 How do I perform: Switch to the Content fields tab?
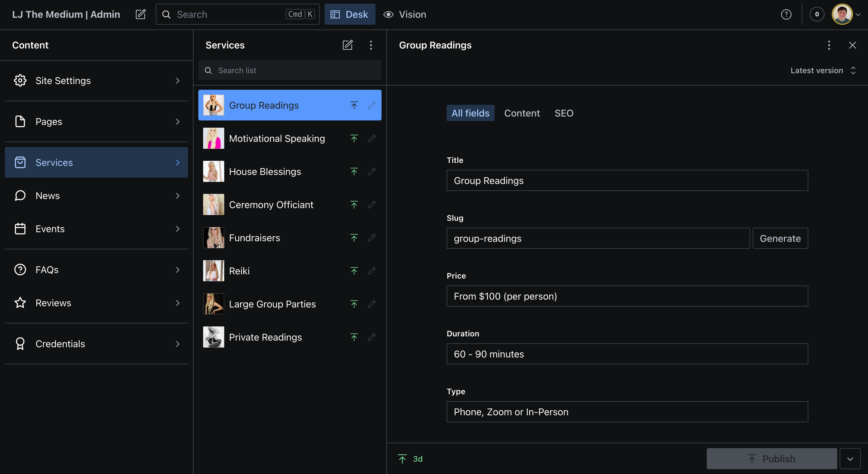point(522,113)
